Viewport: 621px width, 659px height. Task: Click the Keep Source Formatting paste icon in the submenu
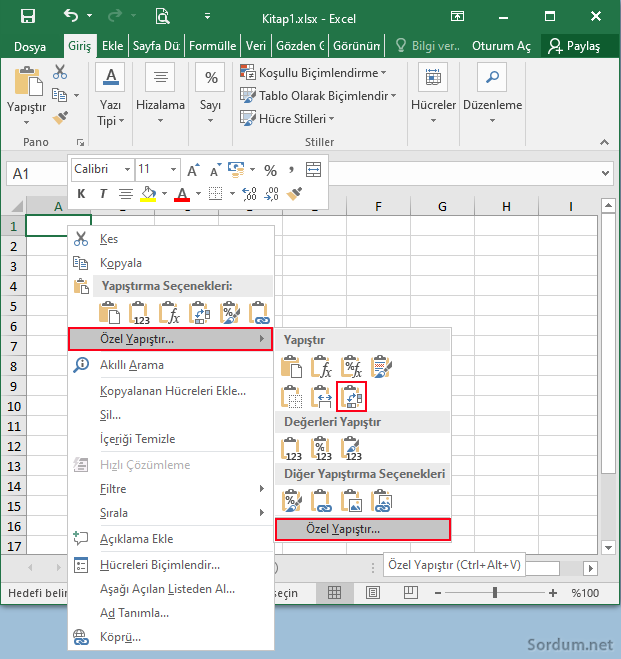tap(381, 366)
